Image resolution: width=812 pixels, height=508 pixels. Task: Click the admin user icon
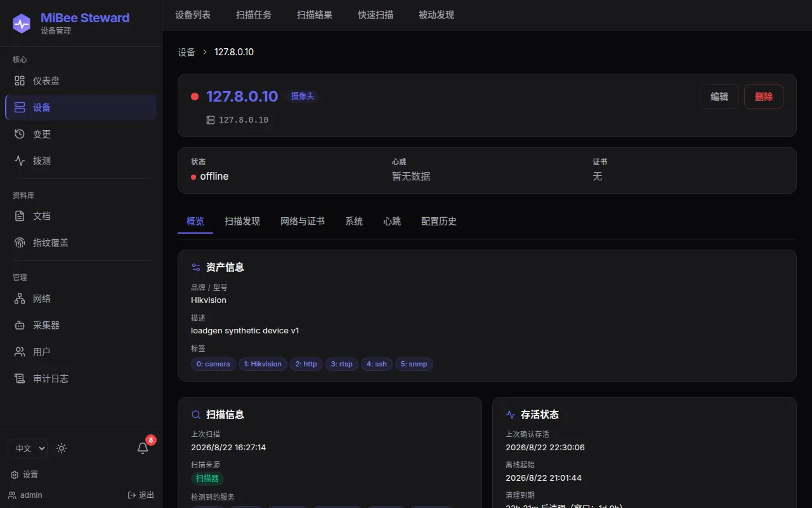point(12,495)
